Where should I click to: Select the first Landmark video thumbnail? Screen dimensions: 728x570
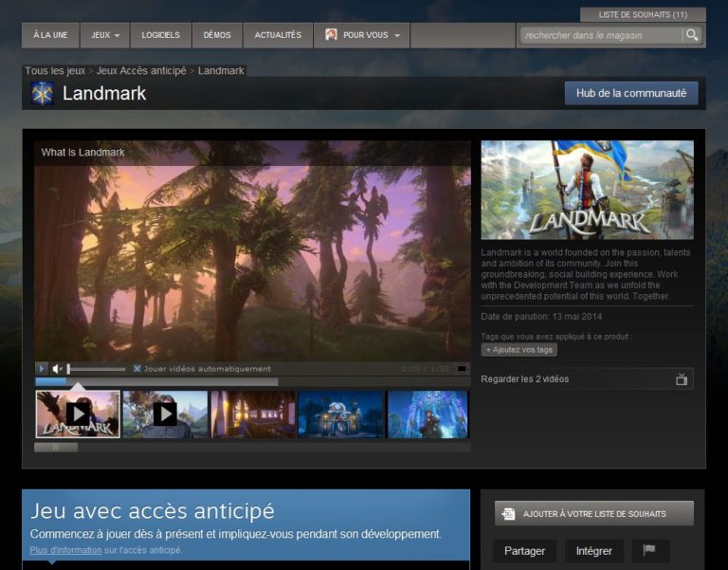[x=78, y=414]
